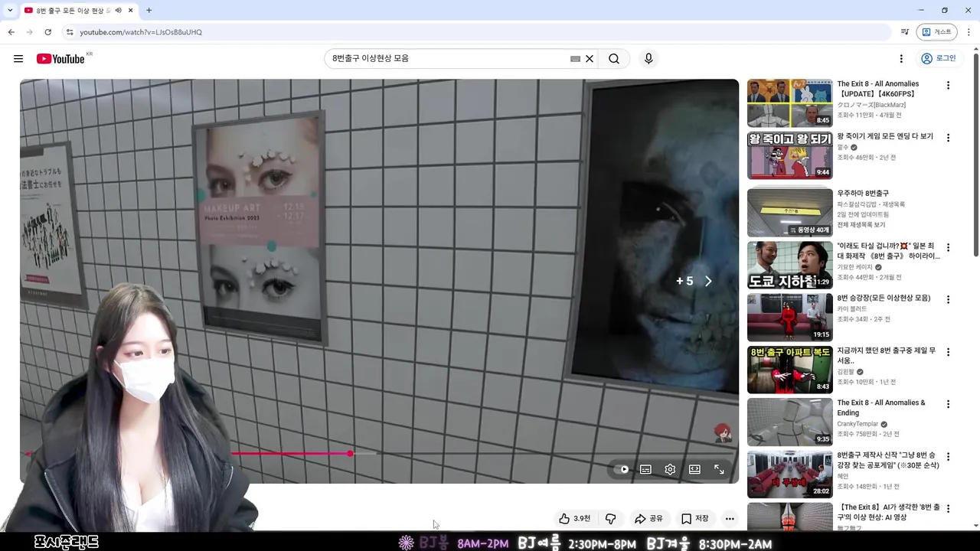Visit the CrankyTemplar channel
Image resolution: width=980 pixels, height=551 pixels.
click(x=857, y=424)
